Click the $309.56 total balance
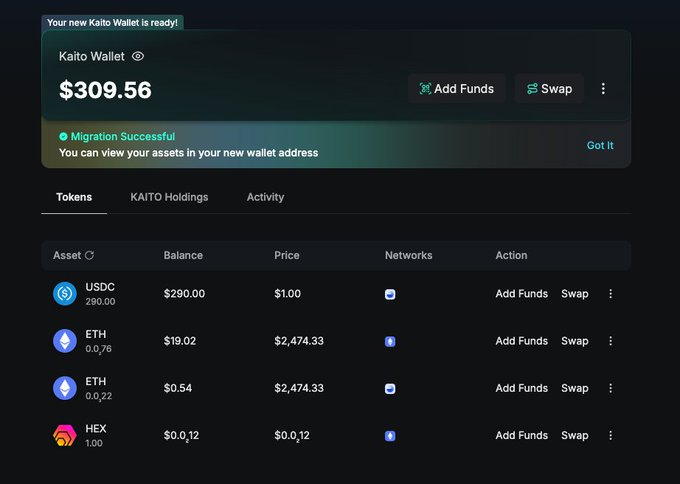The width and height of the screenshot is (680, 484). (x=105, y=90)
